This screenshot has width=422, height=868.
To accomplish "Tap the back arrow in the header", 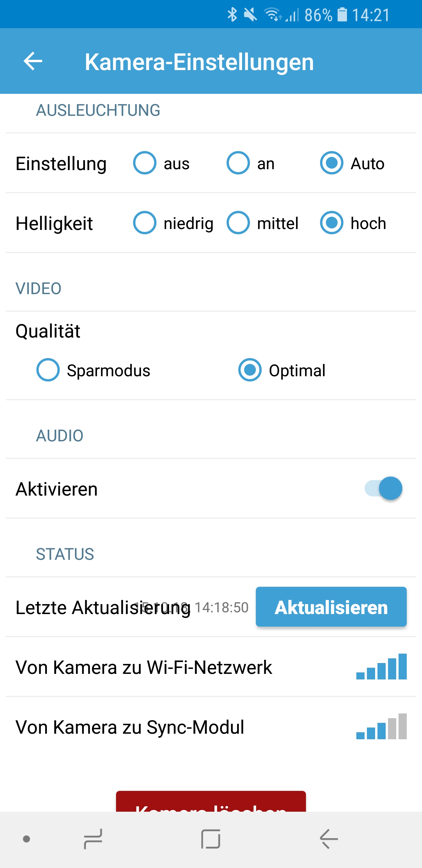I will [x=33, y=61].
